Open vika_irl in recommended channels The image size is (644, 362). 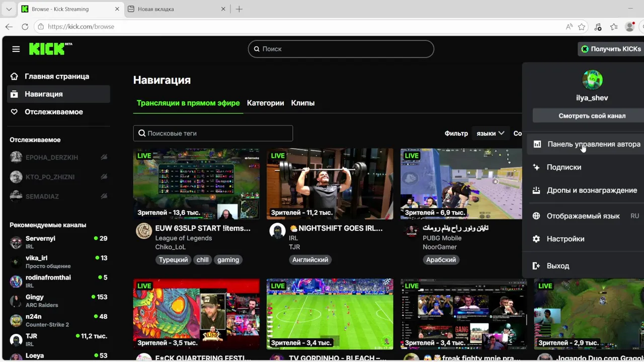(59, 261)
